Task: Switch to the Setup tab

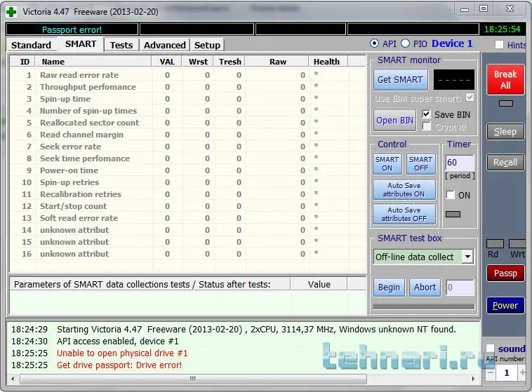Action: [x=207, y=45]
